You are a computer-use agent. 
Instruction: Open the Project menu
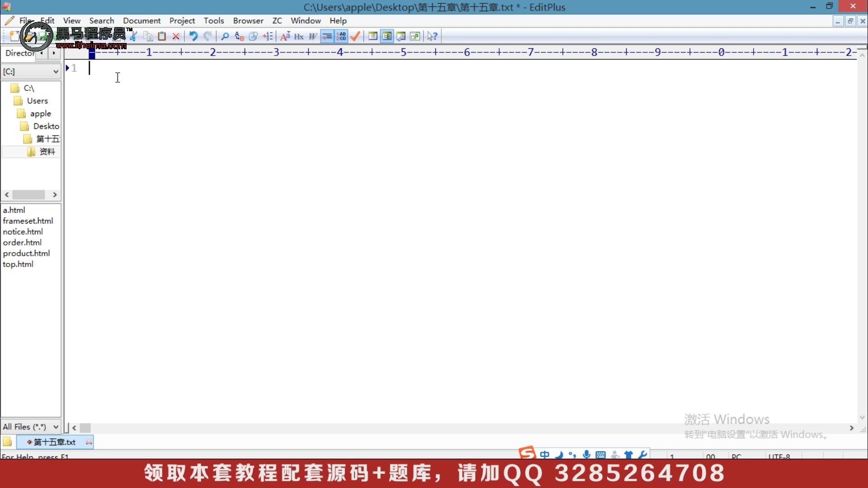click(x=182, y=21)
